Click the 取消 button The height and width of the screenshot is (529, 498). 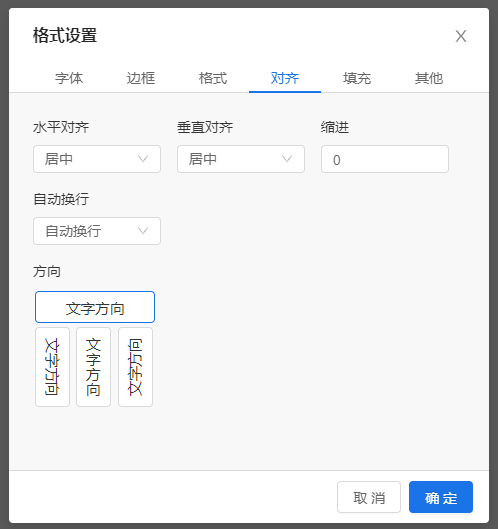pyautogui.click(x=369, y=497)
